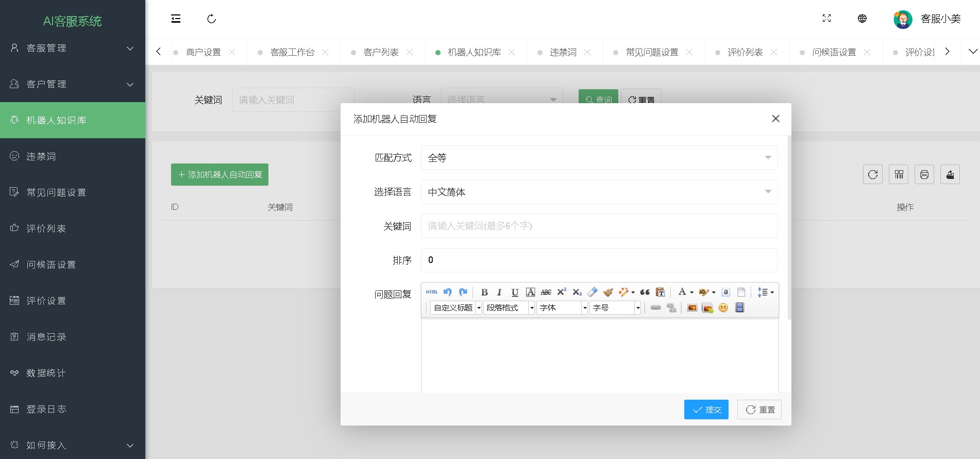Open the font color picker
This screenshot has width=980, height=459.
(x=682, y=292)
